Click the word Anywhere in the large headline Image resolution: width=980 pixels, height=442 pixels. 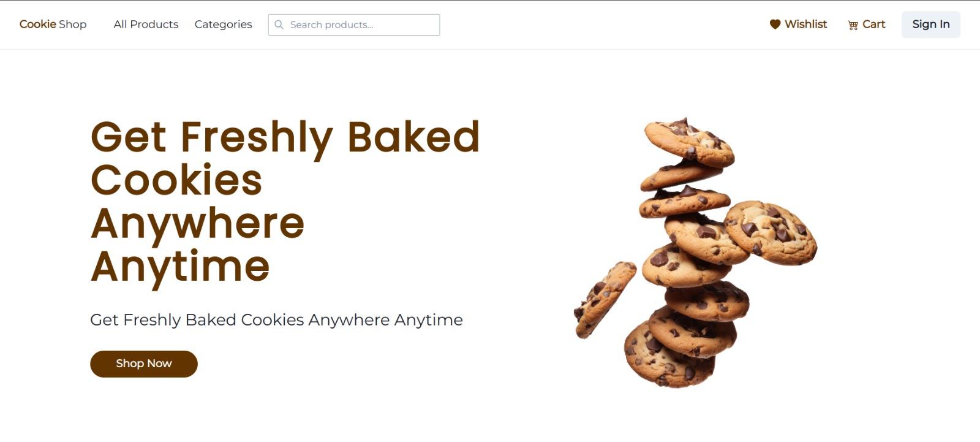click(197, 224)
